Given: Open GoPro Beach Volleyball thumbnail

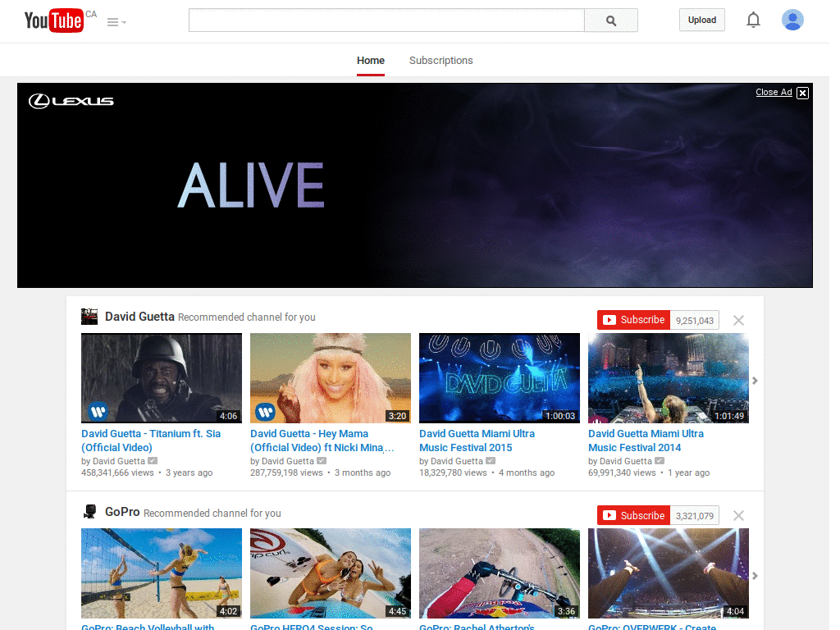Looking at the screenshot, I should [x=162, y=573].
